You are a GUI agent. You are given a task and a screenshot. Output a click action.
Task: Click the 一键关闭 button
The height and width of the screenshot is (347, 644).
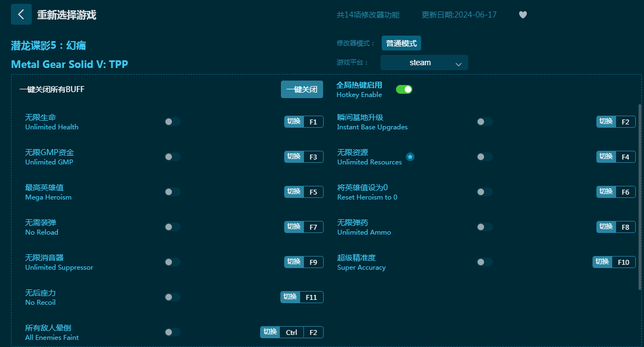(302, 89)
